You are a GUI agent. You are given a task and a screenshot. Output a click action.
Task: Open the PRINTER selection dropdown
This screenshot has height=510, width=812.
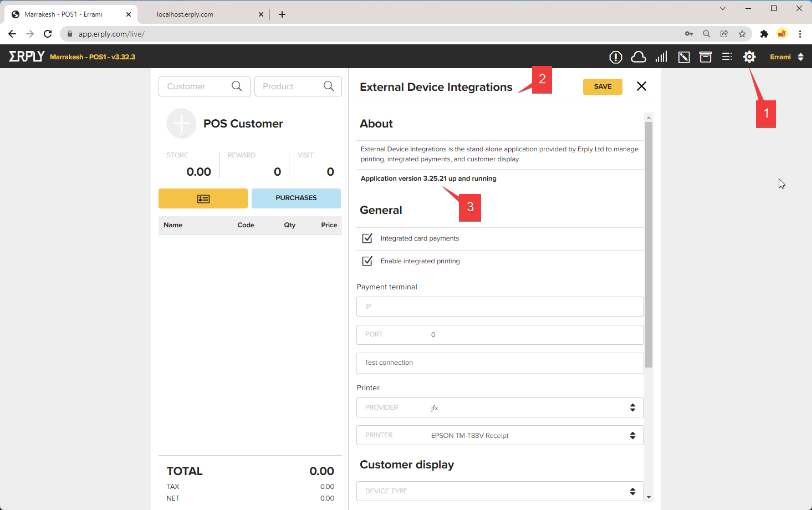click(x=499, y=436)
